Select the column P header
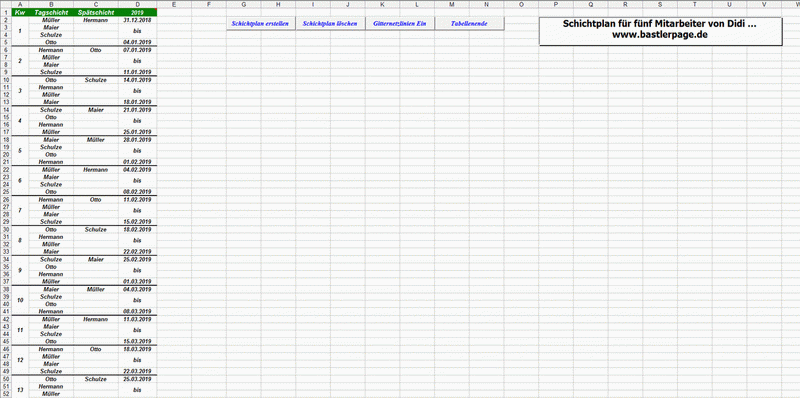The height and width of the screenshot is (398, 800). 556,4
